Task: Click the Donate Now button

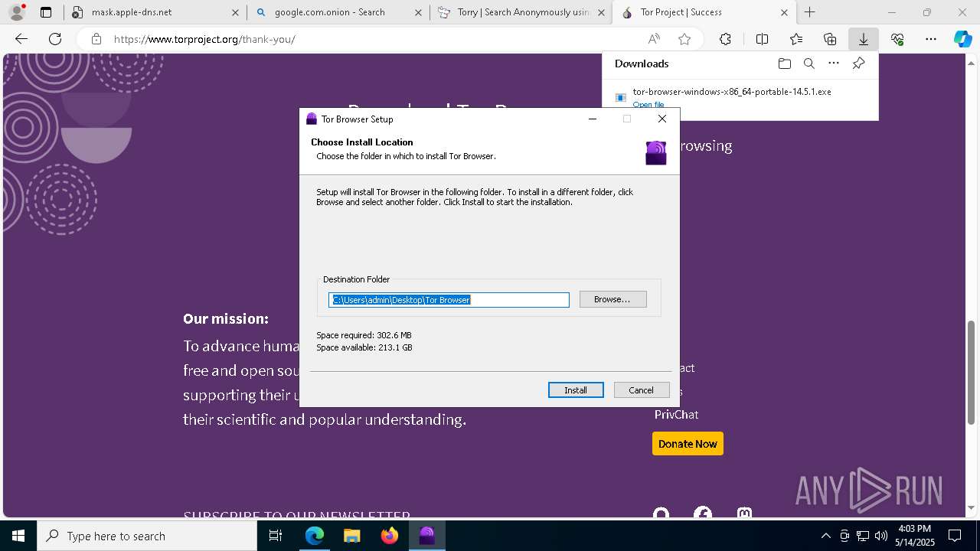Action: click(688, 444)
